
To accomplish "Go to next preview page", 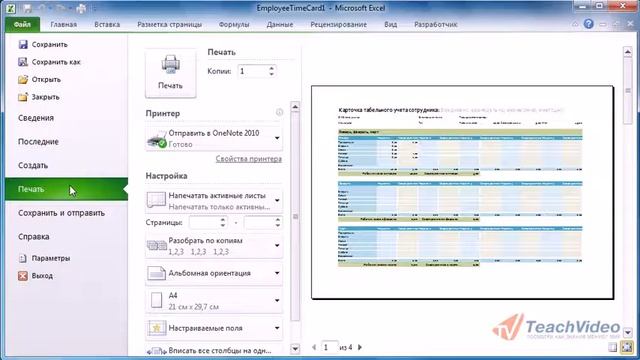I will 360,347.
